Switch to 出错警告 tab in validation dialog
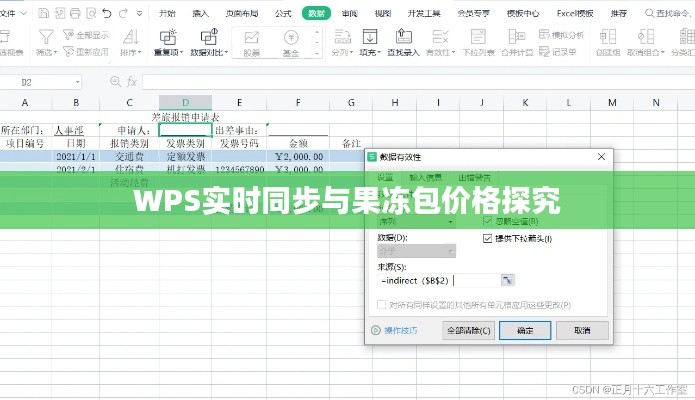This screenshot has width=695, height=400. [x=475, y=177]
